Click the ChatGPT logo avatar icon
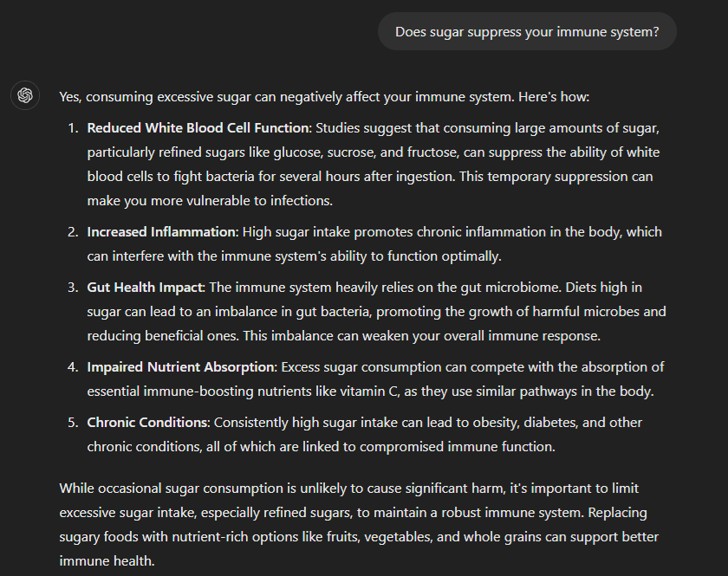 click(x=25, y=95)
